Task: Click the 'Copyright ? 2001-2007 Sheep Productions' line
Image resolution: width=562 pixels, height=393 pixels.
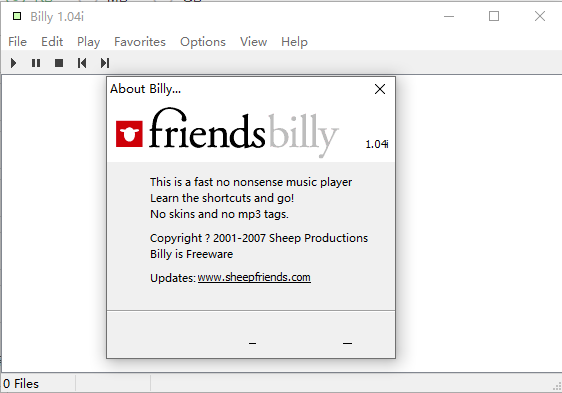Action: click(259, 238)
